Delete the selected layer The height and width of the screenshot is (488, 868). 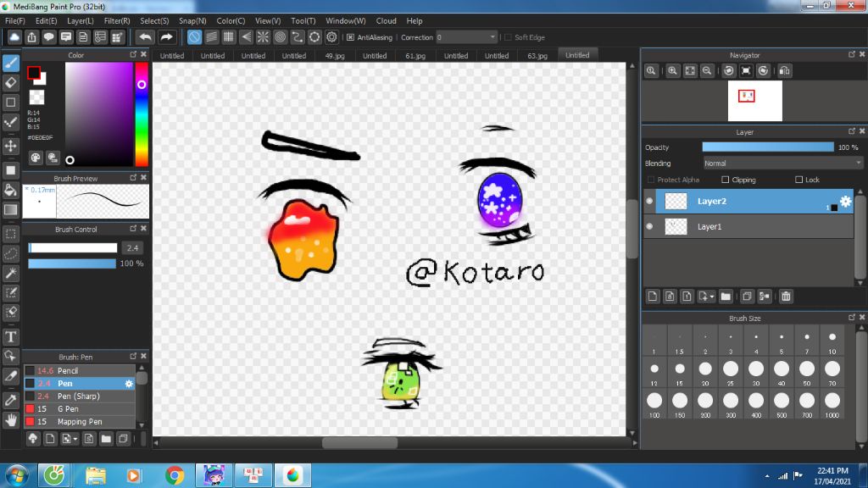pyautogui.click(x=786, y=297)
